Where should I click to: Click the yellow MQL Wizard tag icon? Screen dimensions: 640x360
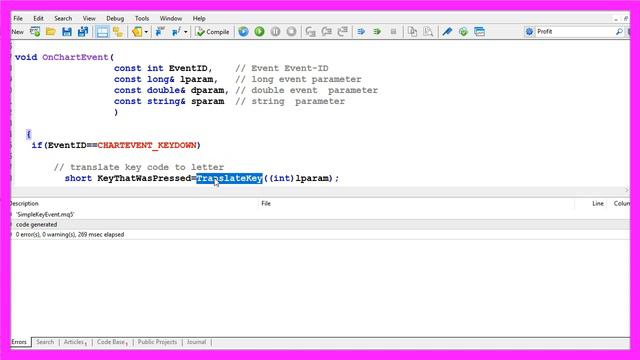(137, 31)
